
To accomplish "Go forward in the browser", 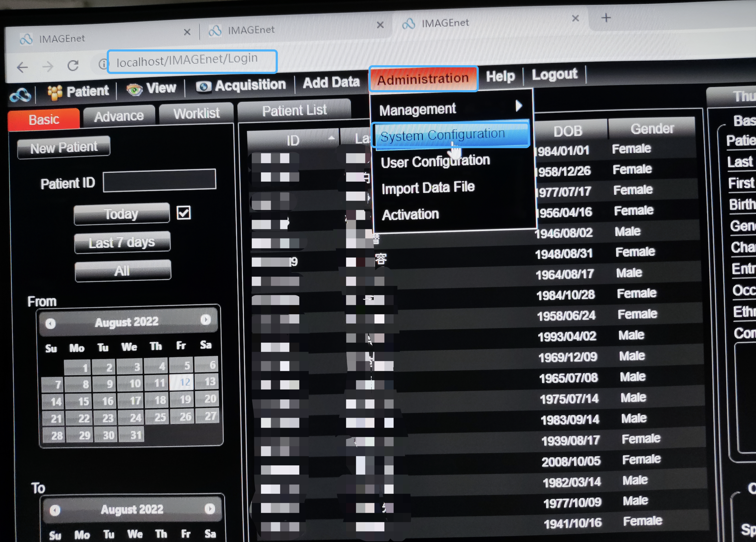I will 48,66.
